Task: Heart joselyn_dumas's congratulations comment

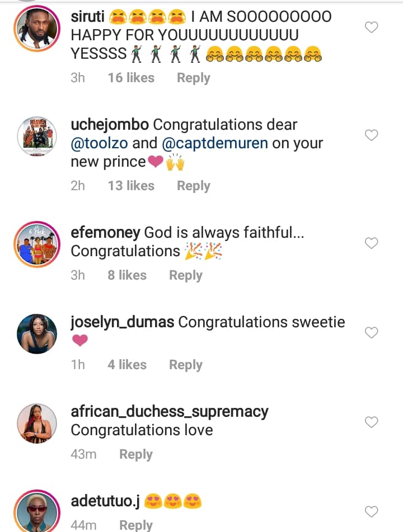Action: point(371,333)
